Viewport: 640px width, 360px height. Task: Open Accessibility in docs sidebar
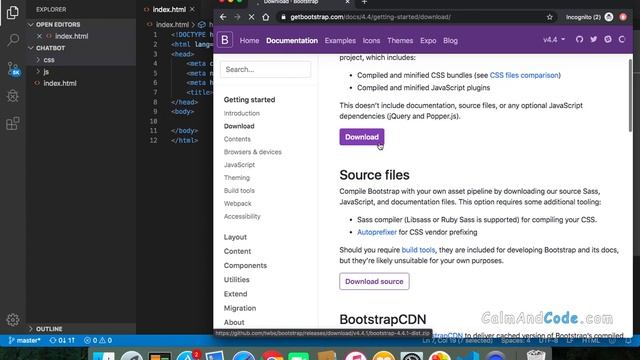[x=242, y=217]
